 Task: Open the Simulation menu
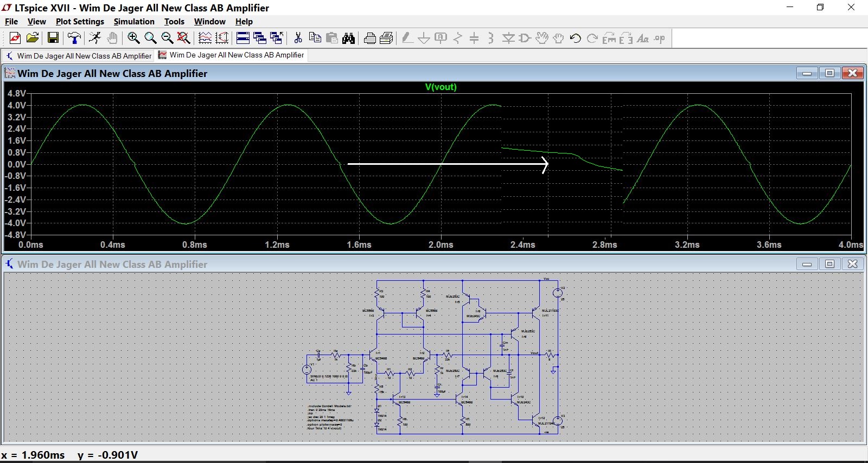click(x=134, y=22)
